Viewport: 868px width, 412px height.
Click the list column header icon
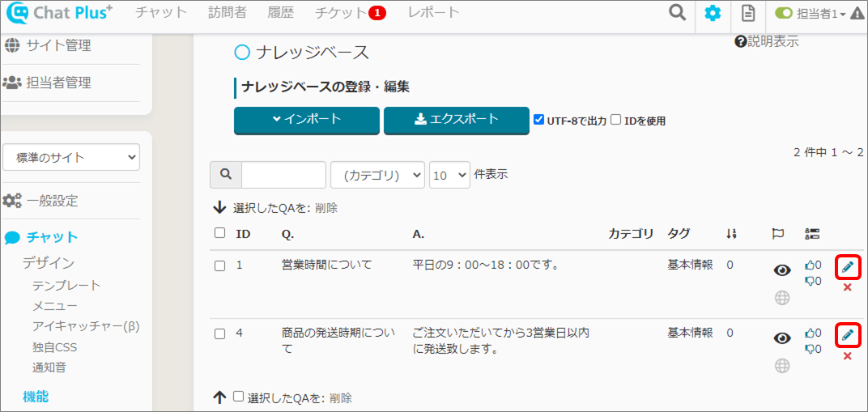[812, 234]
